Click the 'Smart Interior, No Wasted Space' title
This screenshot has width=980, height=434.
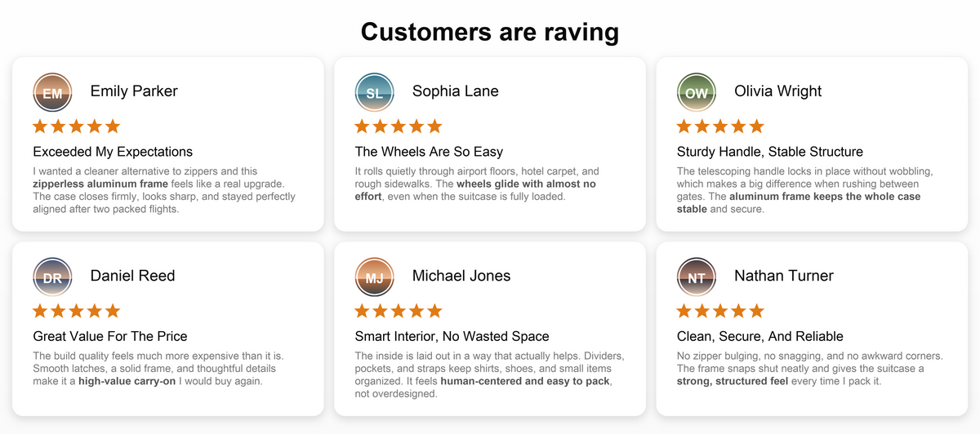point(452,336)
